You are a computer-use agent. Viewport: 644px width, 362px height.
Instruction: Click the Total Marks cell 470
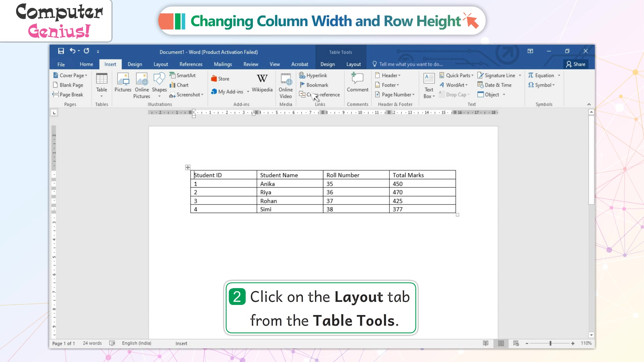pyautogui.click(x=422, y=192)
